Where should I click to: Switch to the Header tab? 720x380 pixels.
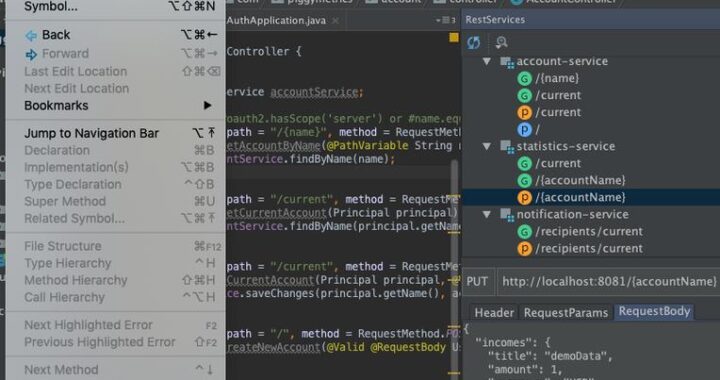click(494, 313)
